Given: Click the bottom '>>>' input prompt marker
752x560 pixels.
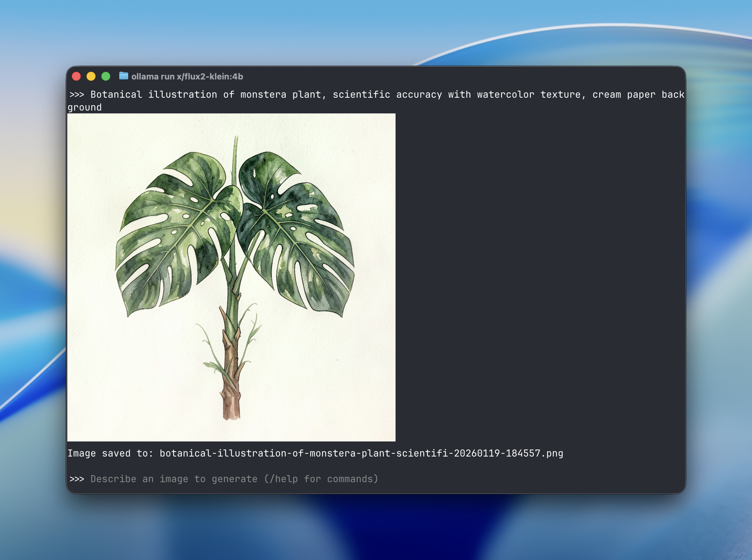Looking at the screenshot, I should click(77, 479).
